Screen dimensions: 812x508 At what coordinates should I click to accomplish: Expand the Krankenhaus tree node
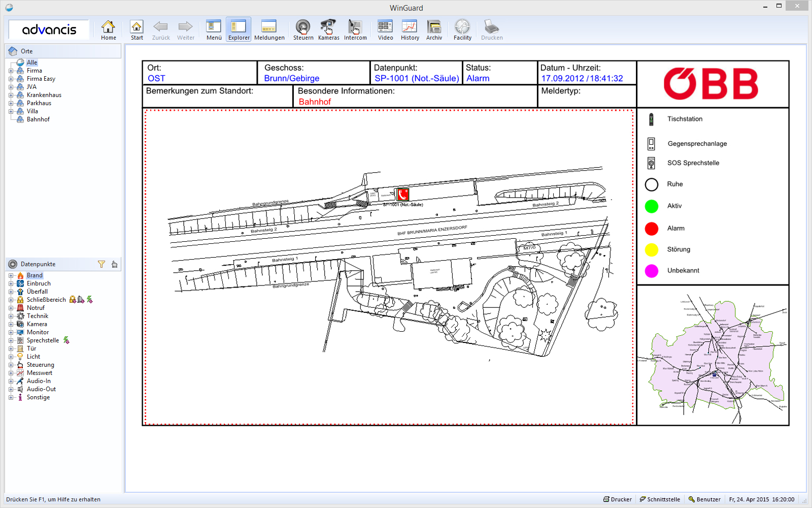pos(11,95)
